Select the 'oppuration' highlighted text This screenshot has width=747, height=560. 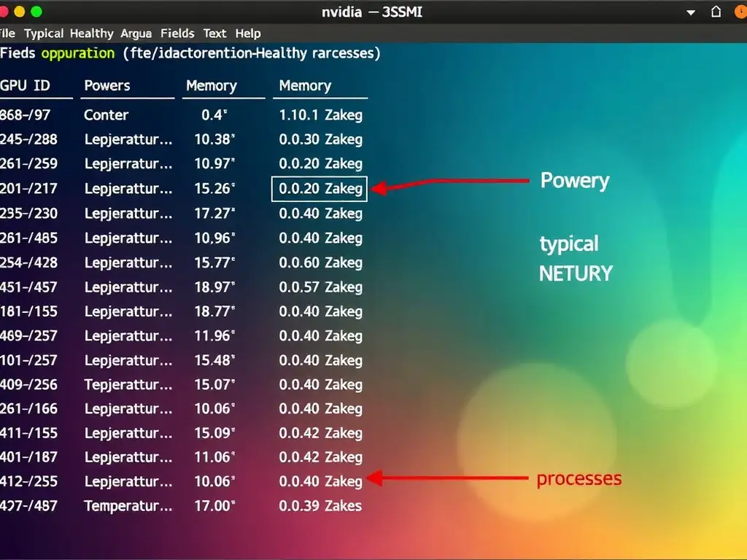(x=78, y=53)
